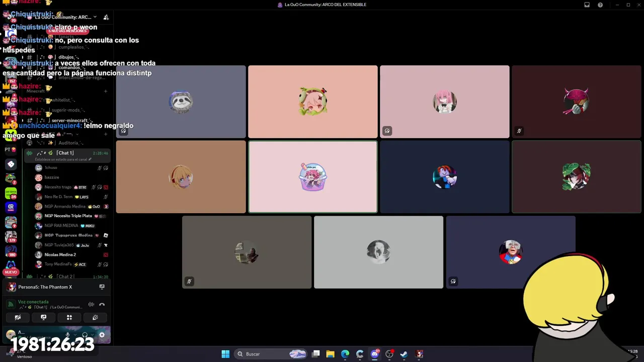Open the soundboard button
644x362 pixels.
[x=95, y=317]
